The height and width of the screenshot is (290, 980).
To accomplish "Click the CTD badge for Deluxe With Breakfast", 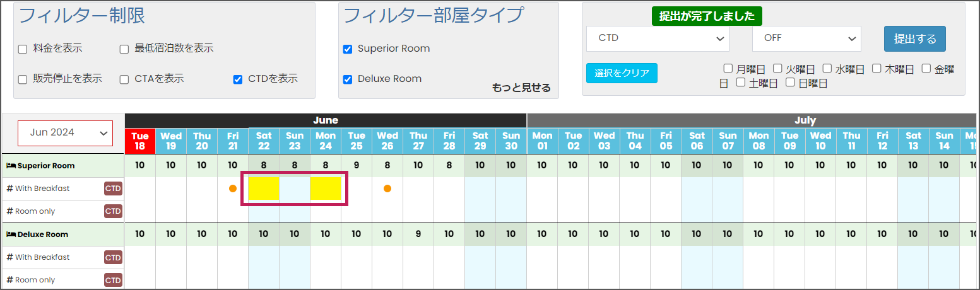I will click(113, 257).
